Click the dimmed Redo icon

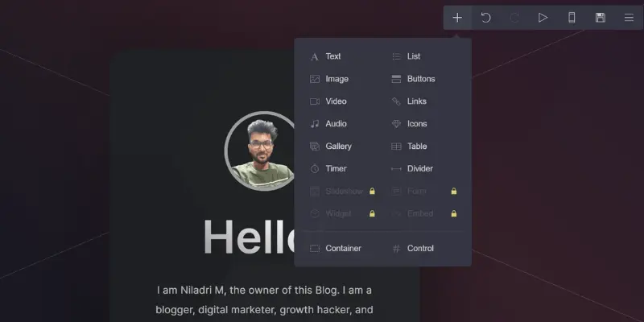514,18
